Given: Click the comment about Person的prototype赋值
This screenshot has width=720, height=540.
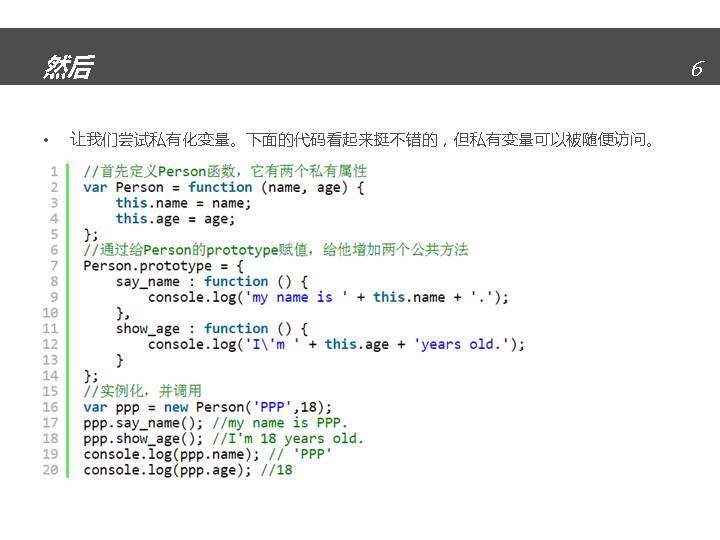Looking at the screenshot, I should [275, 250].
